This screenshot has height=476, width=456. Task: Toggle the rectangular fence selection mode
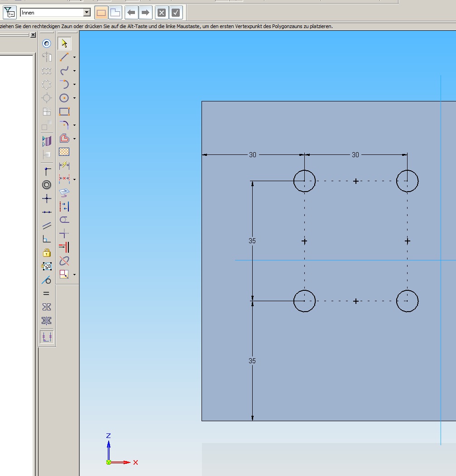pos(101,13)
